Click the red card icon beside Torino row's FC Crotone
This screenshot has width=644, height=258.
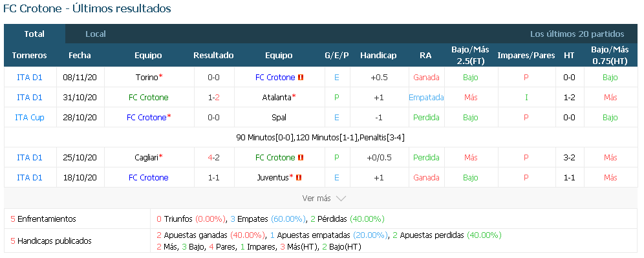pyautogui.click(x=300, y=77)
